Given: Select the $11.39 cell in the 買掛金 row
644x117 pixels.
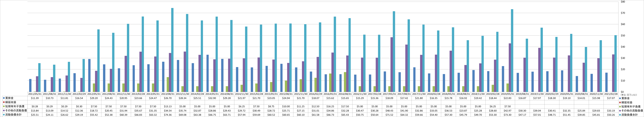Looking at the screenshot, I should pos(35,98).
